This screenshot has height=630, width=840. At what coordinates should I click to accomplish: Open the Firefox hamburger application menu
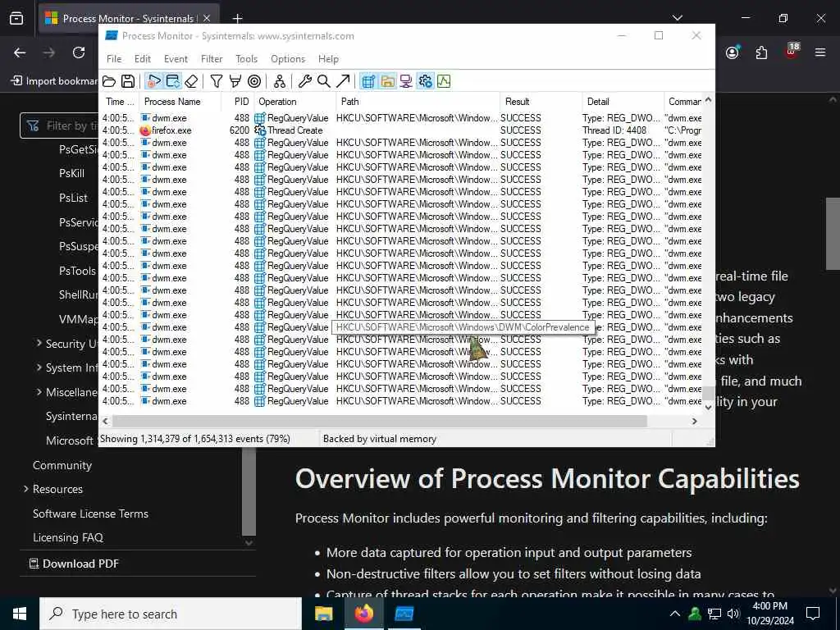(x=820, y=52)
